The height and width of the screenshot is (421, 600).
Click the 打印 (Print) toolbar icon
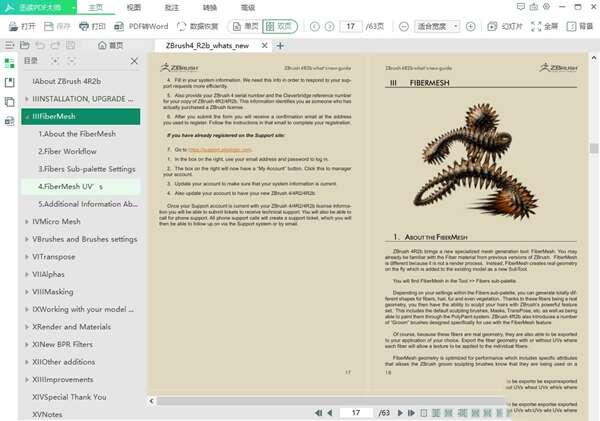tap(84, 26)
